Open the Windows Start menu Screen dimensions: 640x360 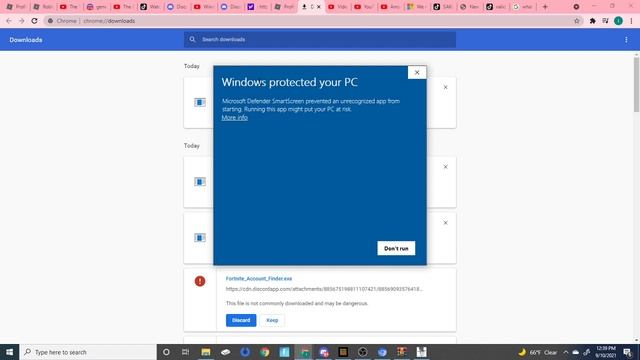pyautogui.click(x=9, y=352)
